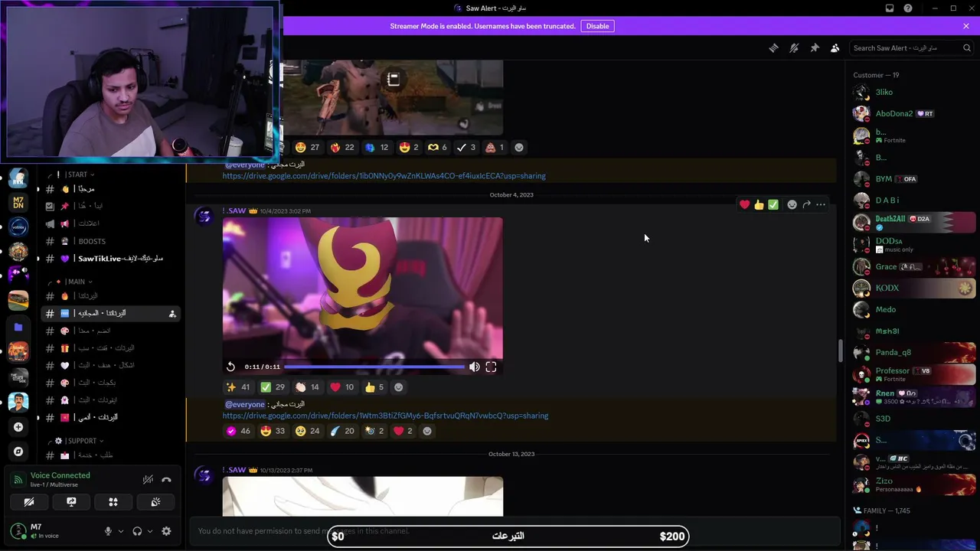Toggle the sparkles reaction with 41 count
The height and width of the screenshot is (551, 980).
pos(238,387)
